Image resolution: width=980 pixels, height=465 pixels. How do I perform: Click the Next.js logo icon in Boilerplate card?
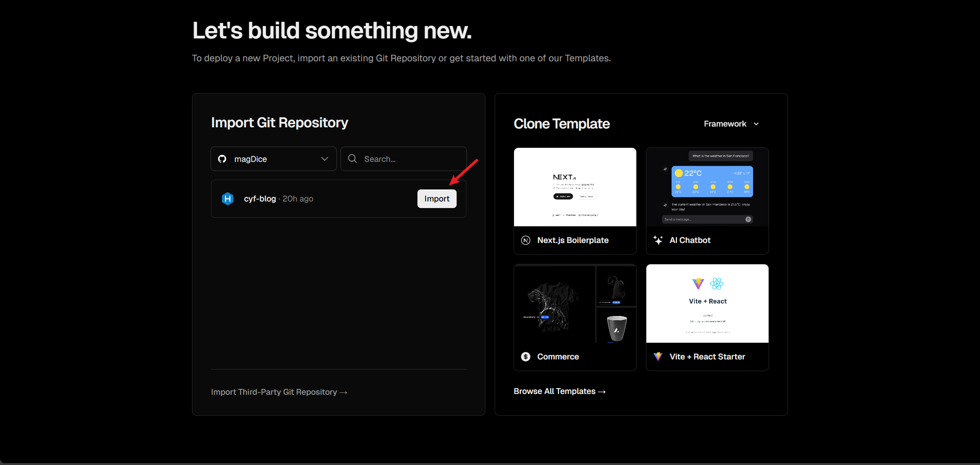pos(526,240)
